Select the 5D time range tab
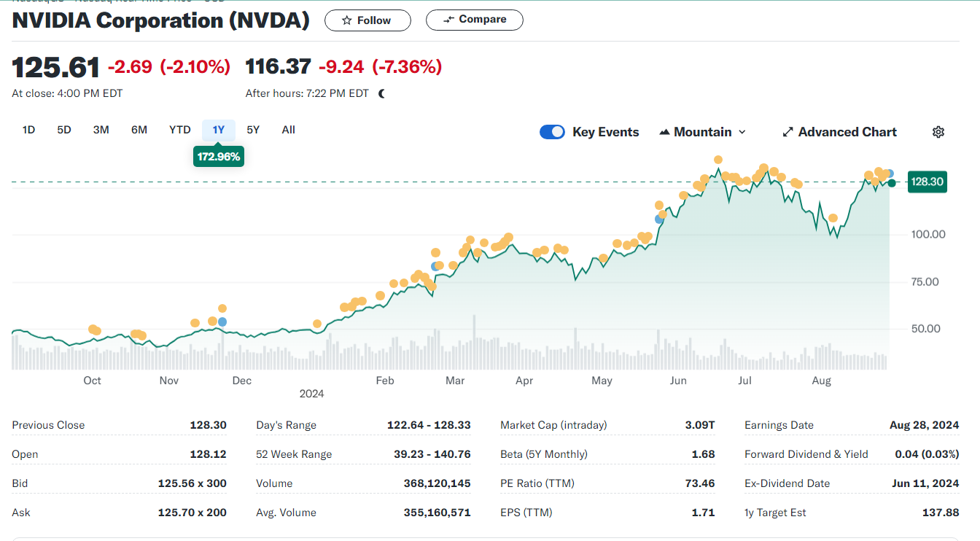Viewport: 980px width, 541px height. 64,130
